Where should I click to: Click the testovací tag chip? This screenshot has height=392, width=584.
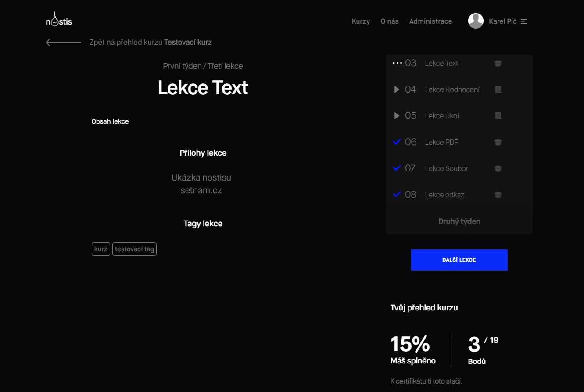coord(134,249)
